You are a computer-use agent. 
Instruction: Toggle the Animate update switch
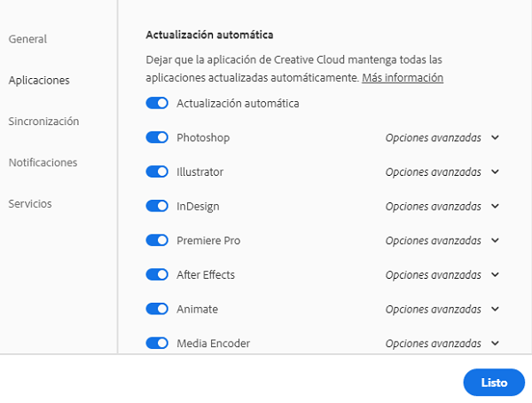tap(157, 309)
